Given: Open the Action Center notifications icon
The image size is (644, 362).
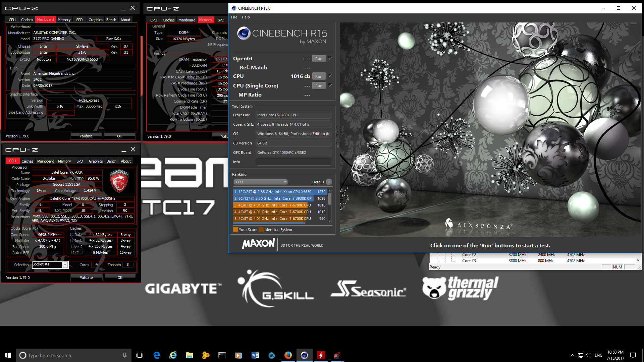Looking at the screenshot, I should pyautogui.click(x=633, y=355).
